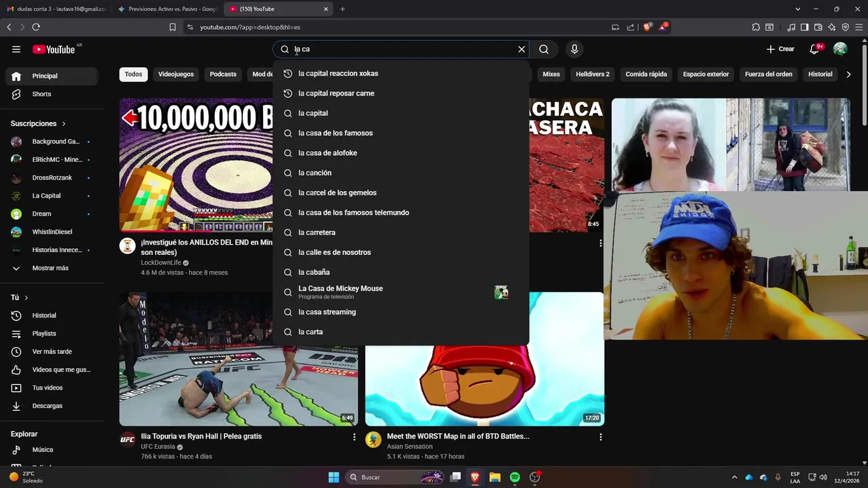This screenshot has width=868, height=488.
Task: Switch to the Previsiones Activo vs. Pasivo tab
Action: pos(166,9)
